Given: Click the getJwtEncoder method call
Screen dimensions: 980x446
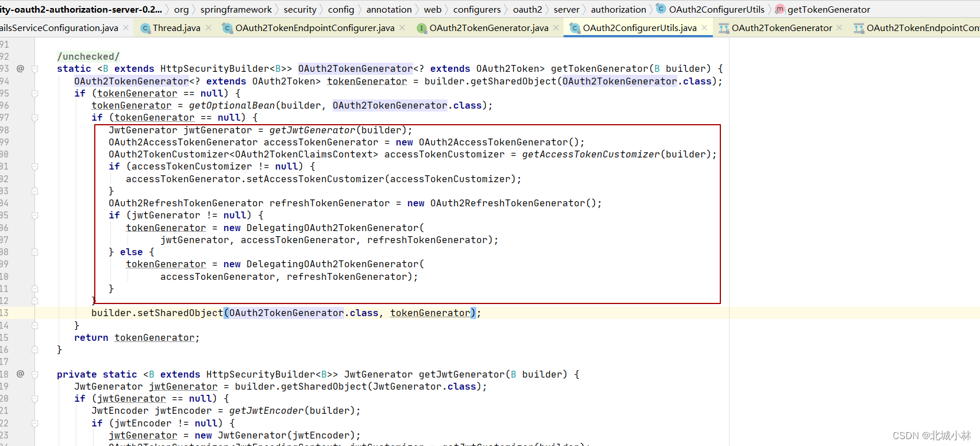Looking at the screenshot, I should [x=267, y=410].
